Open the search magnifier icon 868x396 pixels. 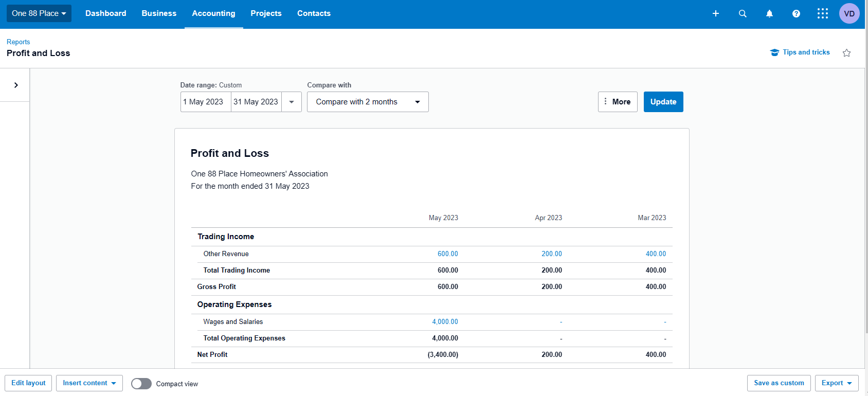(x=743, y=13)
